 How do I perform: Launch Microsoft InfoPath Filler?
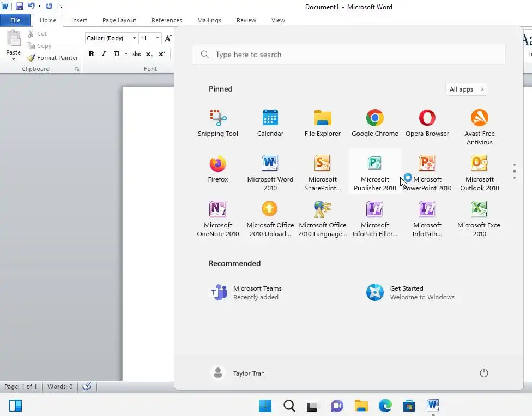(374, 219)
